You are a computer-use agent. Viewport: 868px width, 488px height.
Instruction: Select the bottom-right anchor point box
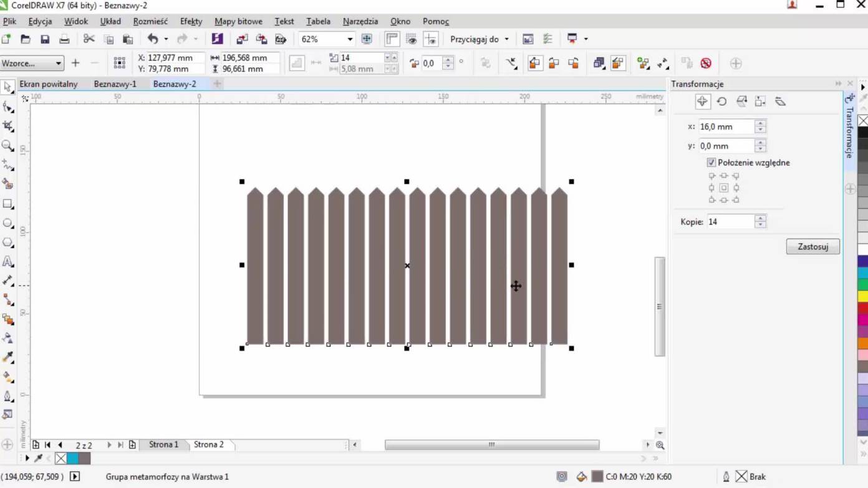click(x=736, y=199)
